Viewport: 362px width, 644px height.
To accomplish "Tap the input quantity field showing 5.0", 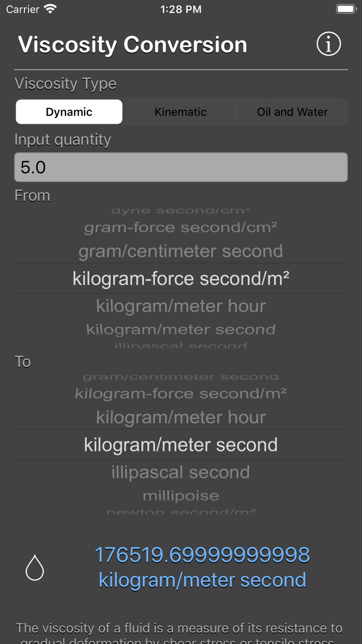I will pyautogui.click(x=181, y=167).
